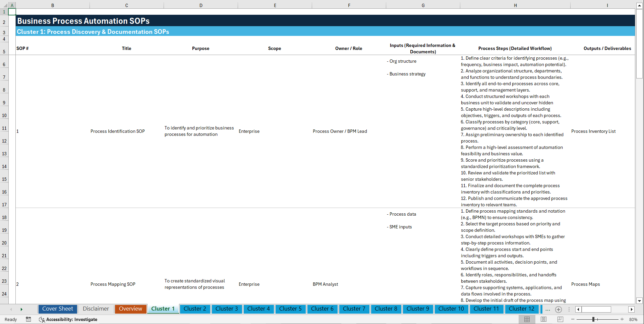This screenshot has height=324, width=644.
Task: Click the zoom in plus button
Action: tap(622, 319)
